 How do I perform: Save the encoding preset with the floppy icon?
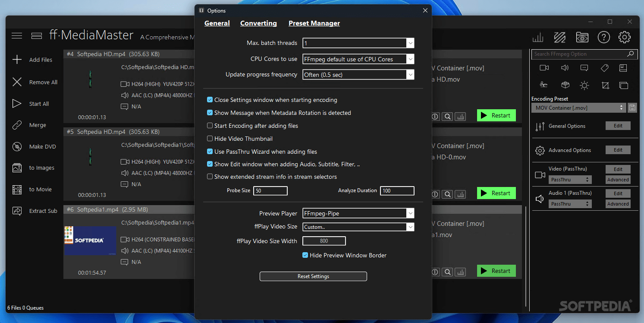coord(633,108)
